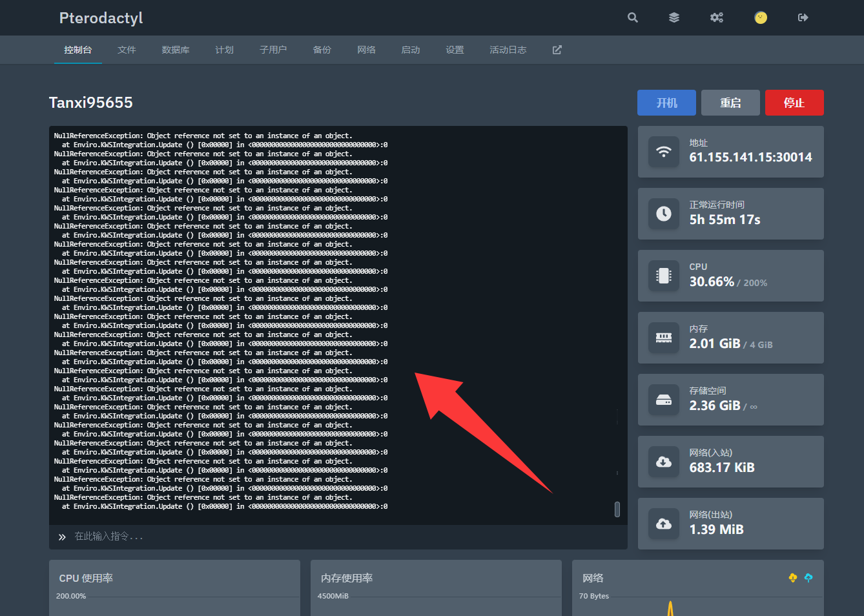Click the sign out icon
The width and height of the screenshot is (864, 616).
click(x=803, y=17)
